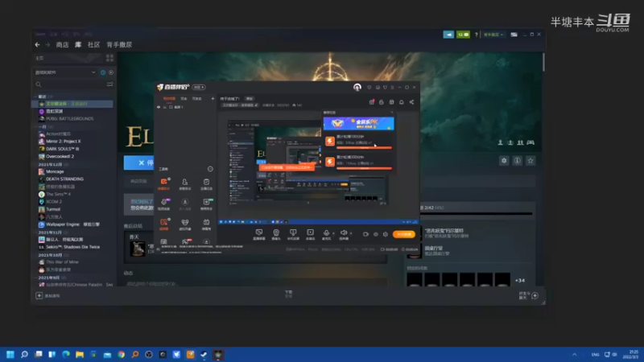Toggle the speaker icon in bottom toolbar
The height and width of the screenshot is (362, 644).
click(344, 232)
